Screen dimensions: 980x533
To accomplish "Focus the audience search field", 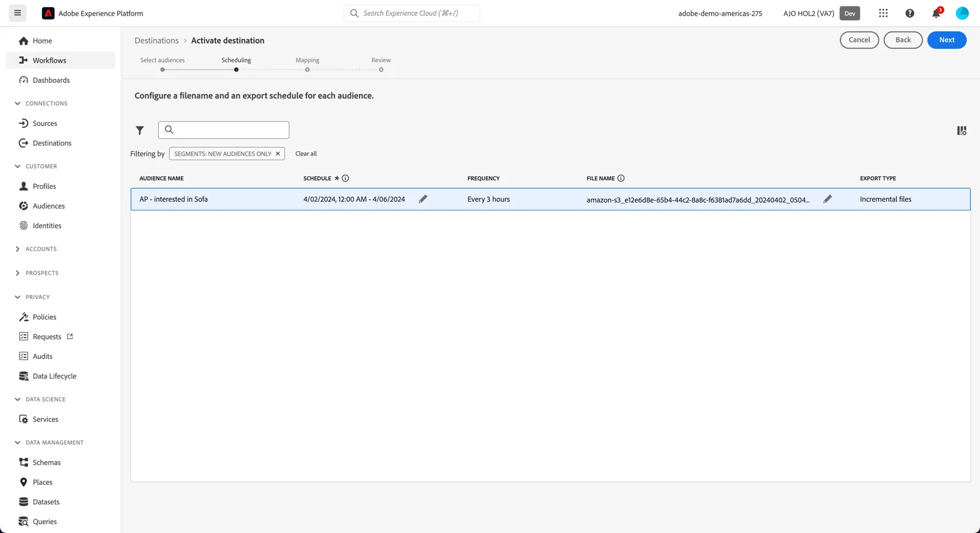I will pos(224,130).
